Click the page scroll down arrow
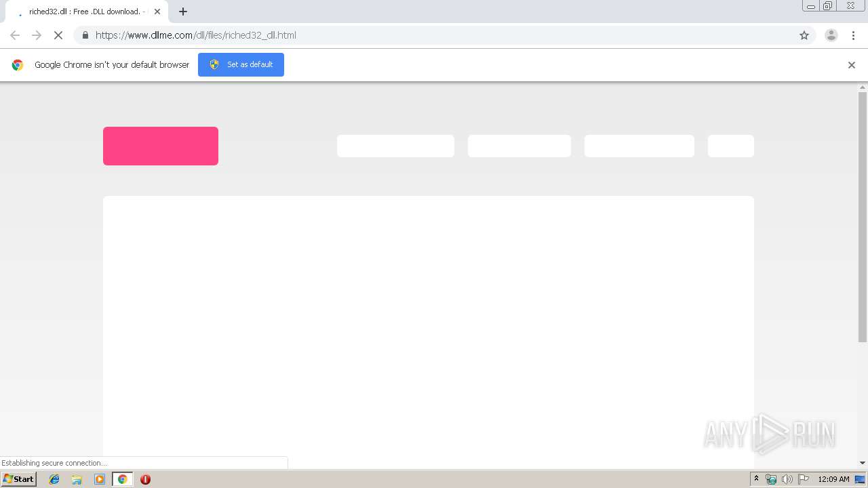Viewport: 868px width, 488px height. (x=863, y=463)
